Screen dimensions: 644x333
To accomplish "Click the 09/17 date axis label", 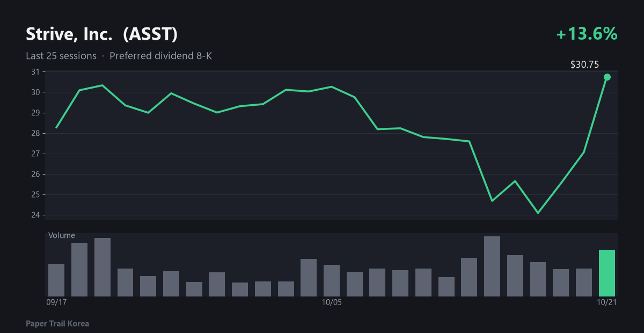I will click(x=56, y=302).
